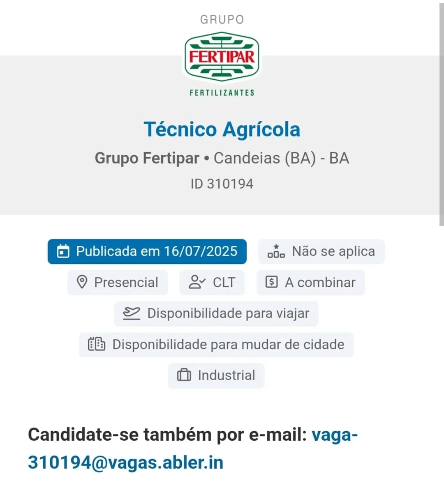Select the A combinar salary tag
Screen dimensions: 444x504
coord(311,283)
